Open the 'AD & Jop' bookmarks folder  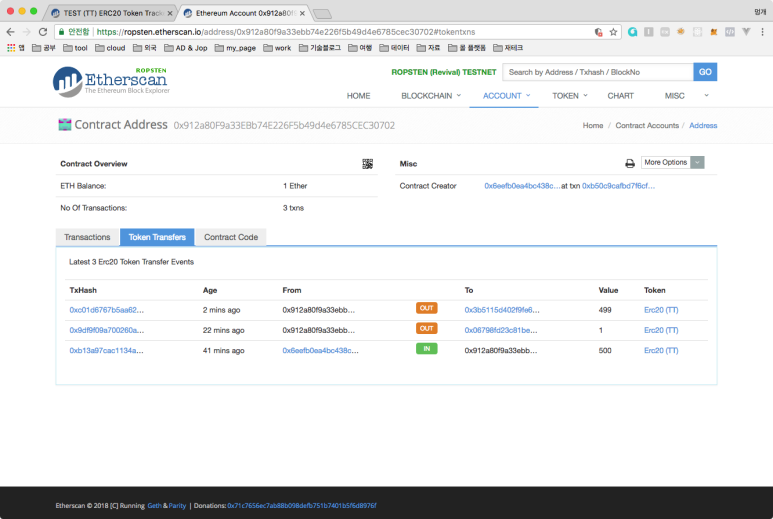point(186,48)
